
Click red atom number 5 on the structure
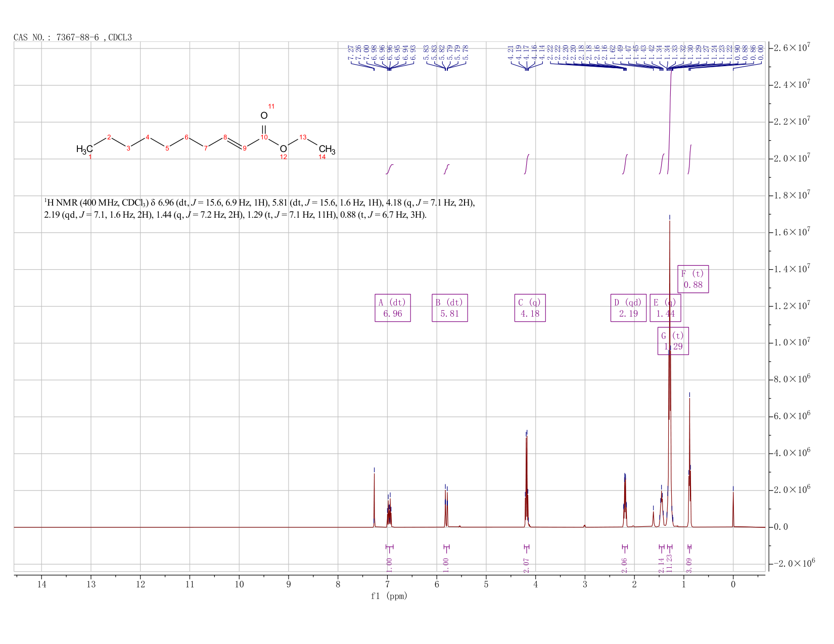pyautogui.click(x=167, y=148)
